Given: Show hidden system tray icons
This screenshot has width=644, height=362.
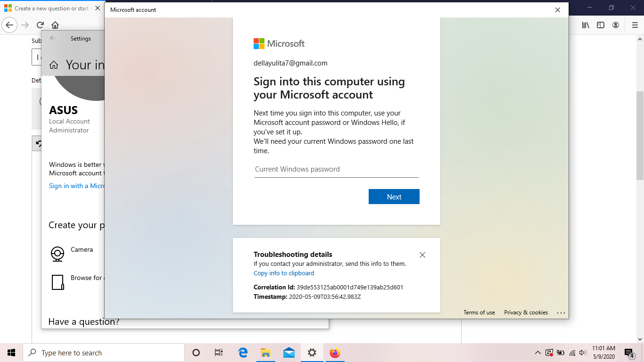Looking at the screenshot, I should click(x=537, y=353).
